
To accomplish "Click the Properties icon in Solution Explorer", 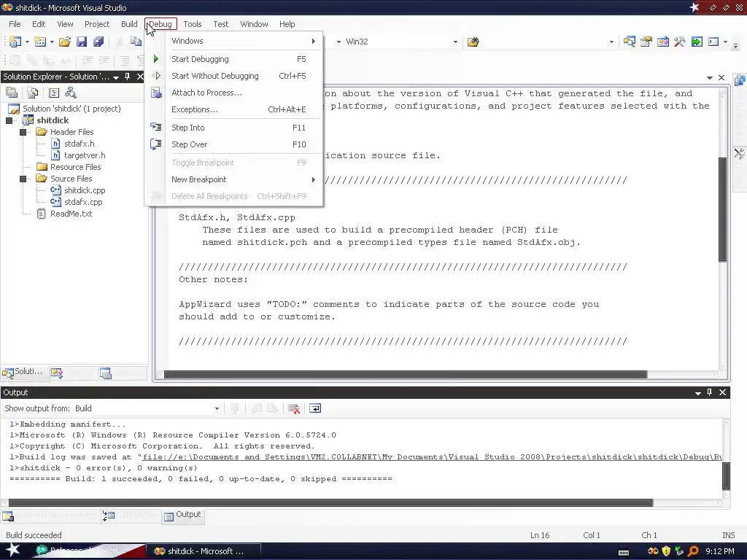I will click(x=12, y=93).
